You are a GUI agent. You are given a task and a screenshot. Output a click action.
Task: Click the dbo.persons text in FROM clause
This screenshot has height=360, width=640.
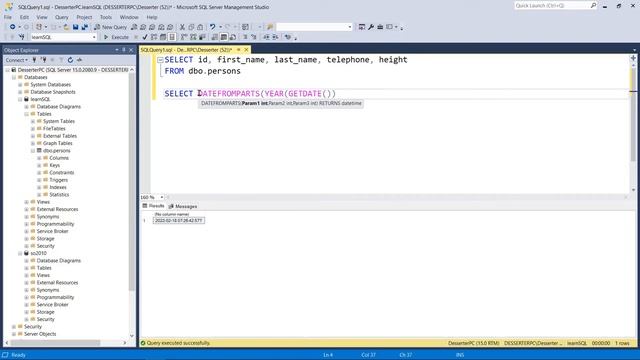tap(214, 71)
